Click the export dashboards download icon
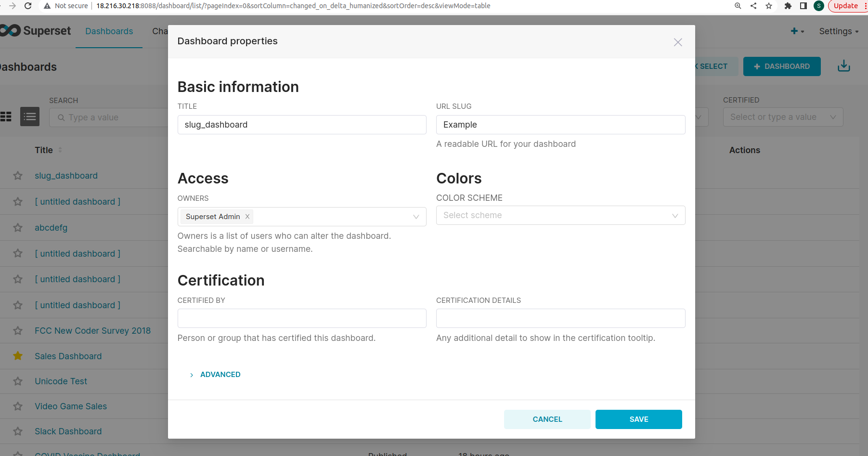The image size is (868, 456). 843,66
